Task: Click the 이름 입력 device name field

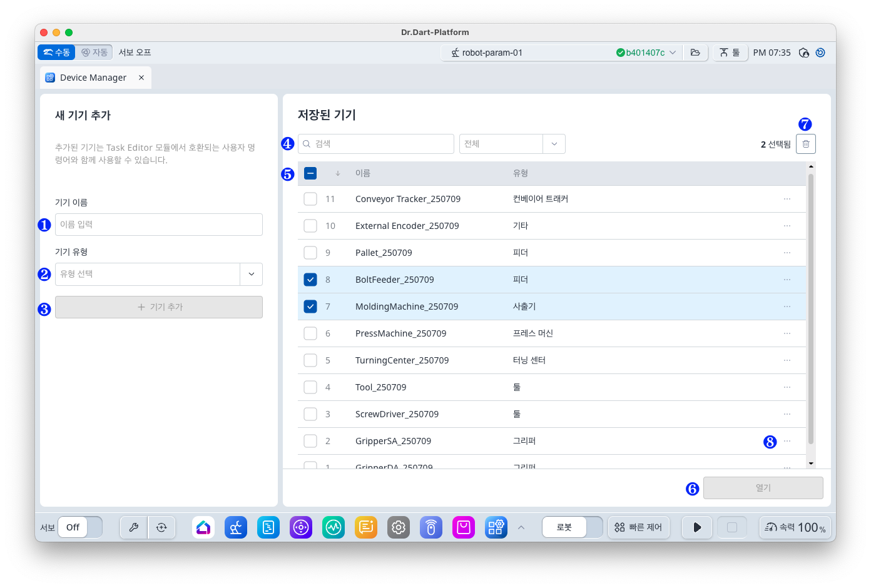Action: 159,225
